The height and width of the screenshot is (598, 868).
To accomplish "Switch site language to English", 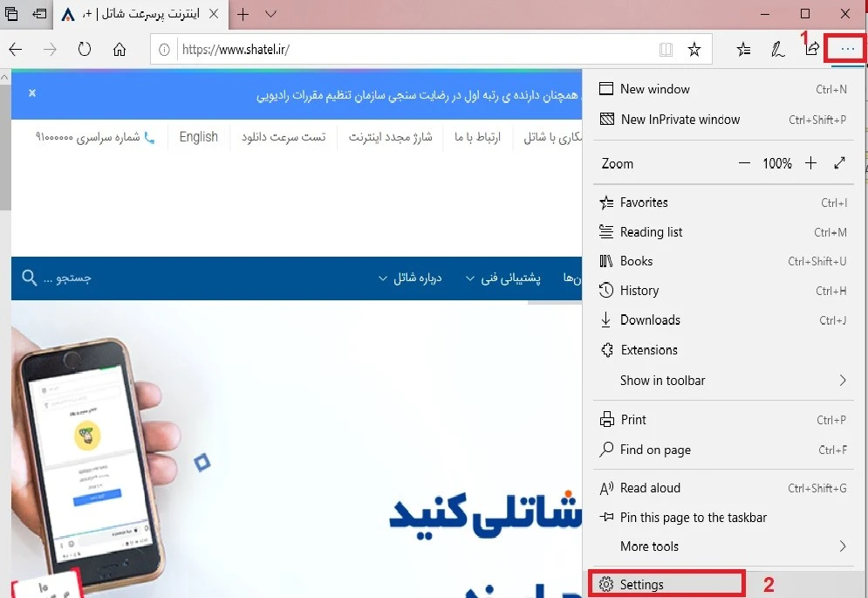I will coord(198,137).
